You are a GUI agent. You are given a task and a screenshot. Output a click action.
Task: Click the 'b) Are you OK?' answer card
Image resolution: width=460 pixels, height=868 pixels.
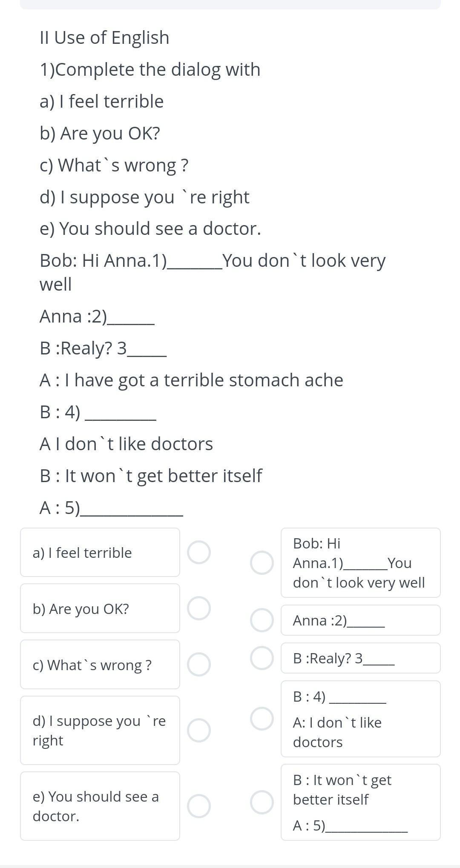[100, 608]
